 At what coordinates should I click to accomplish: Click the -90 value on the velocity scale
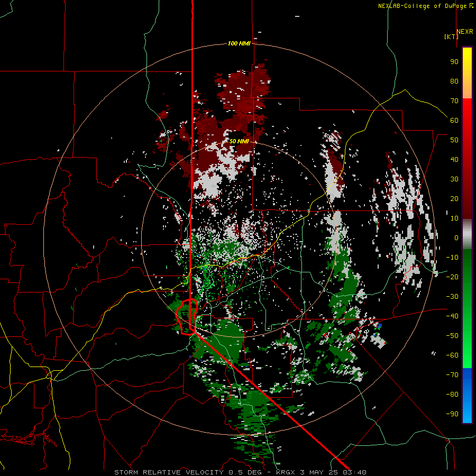click(x=452, y=414)
